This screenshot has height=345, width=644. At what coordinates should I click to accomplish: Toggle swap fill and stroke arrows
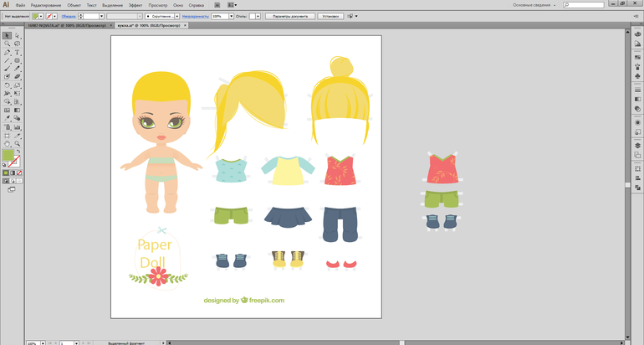[18, 151]
